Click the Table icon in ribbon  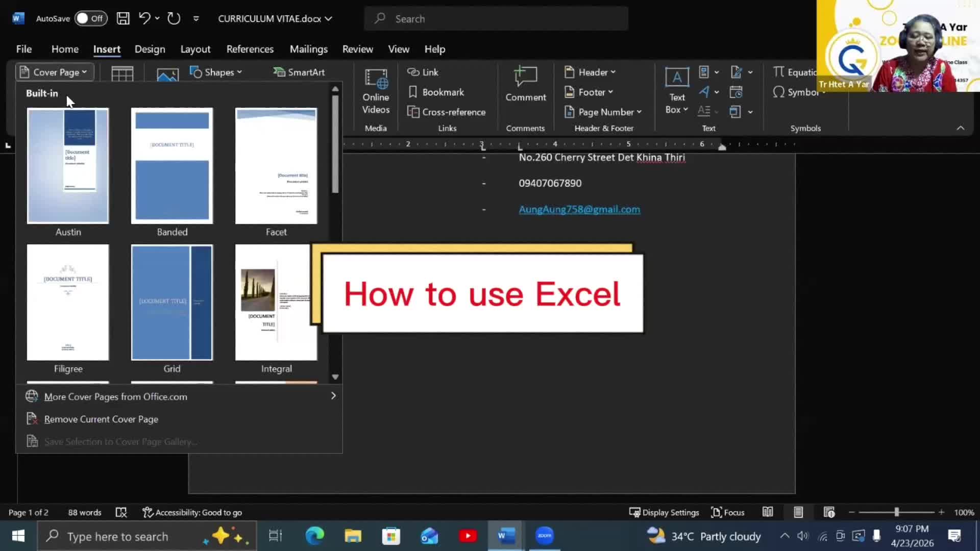click(122, 73)
